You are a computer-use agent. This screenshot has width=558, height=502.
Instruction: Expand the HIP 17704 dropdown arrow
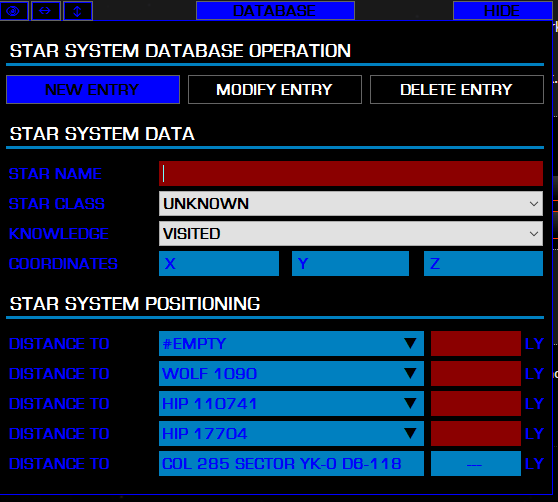[x=410, y=434]
